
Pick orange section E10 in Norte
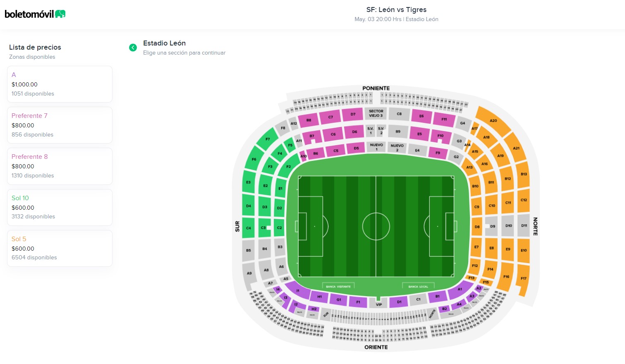point(524,250)
